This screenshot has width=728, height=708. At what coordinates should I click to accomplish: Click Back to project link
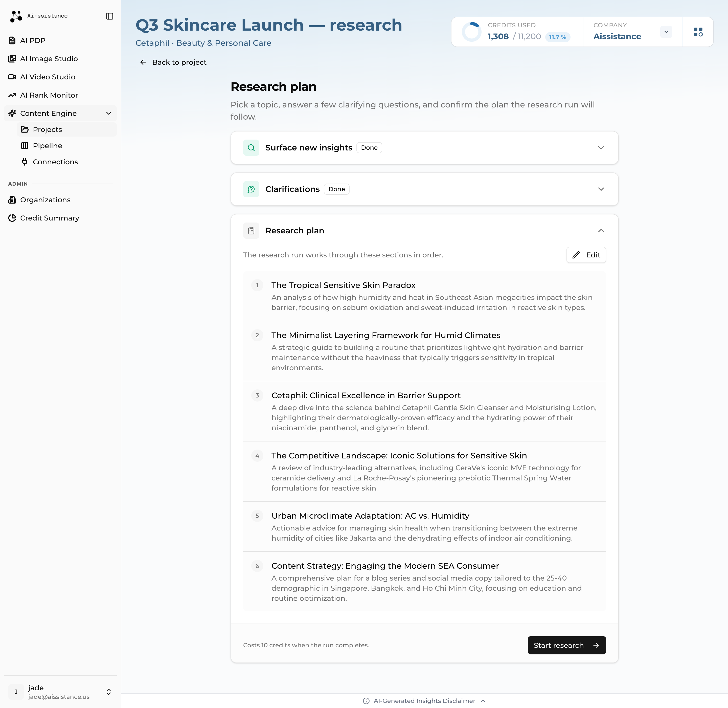pos(173,62)
